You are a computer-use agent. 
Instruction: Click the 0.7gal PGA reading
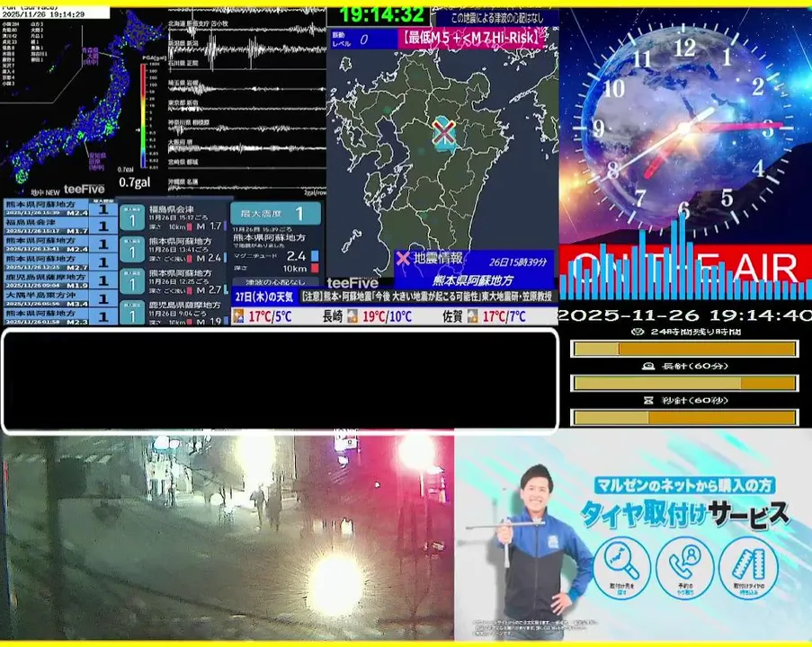click(134, 182)
